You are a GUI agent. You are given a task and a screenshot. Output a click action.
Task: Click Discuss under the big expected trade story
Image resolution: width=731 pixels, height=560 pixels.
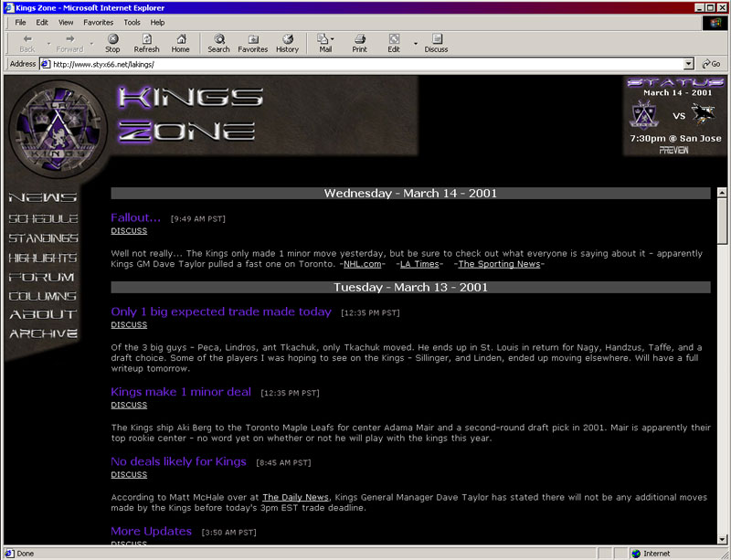129,325
